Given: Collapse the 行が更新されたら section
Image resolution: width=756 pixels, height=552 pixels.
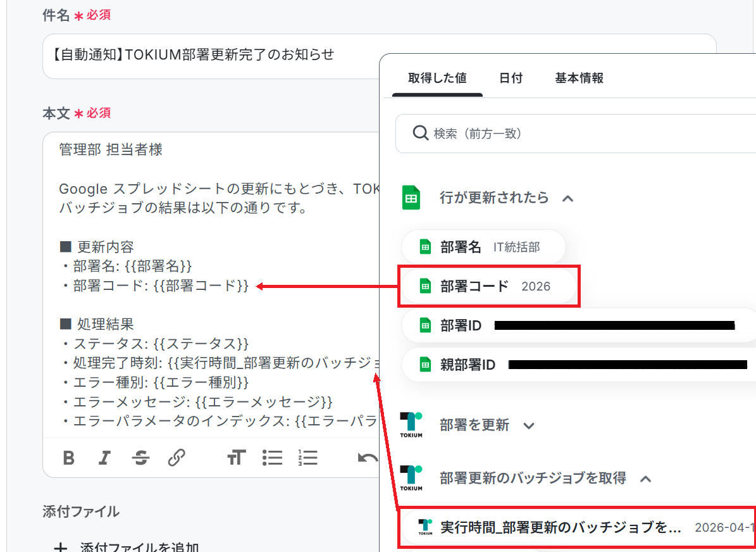Looking at the screenshot, I should pos(568,198).
